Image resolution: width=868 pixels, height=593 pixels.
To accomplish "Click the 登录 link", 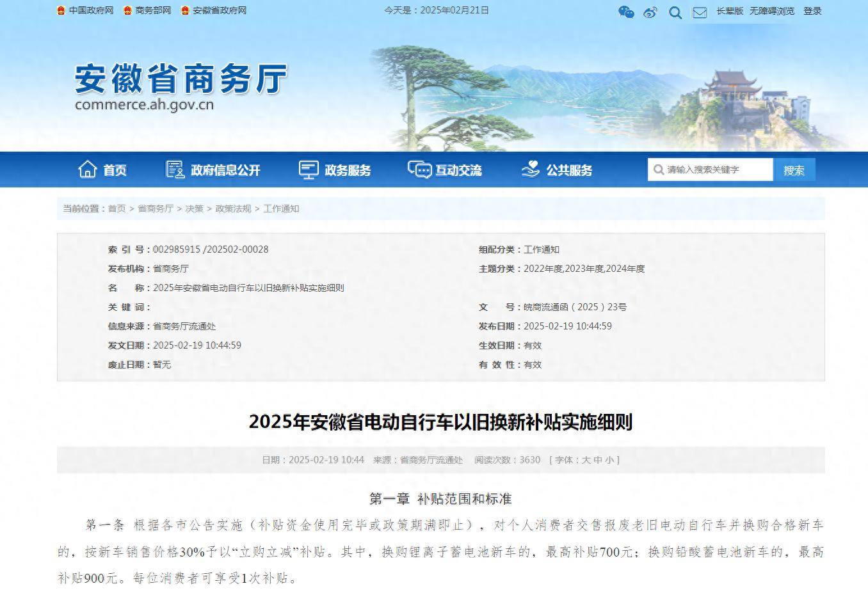I will [812, 11].
